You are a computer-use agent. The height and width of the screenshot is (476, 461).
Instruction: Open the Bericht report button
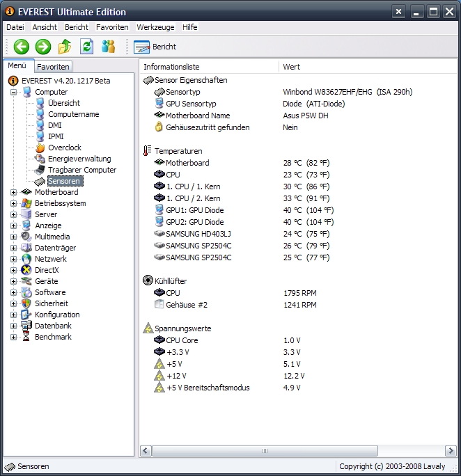(155, 47)
